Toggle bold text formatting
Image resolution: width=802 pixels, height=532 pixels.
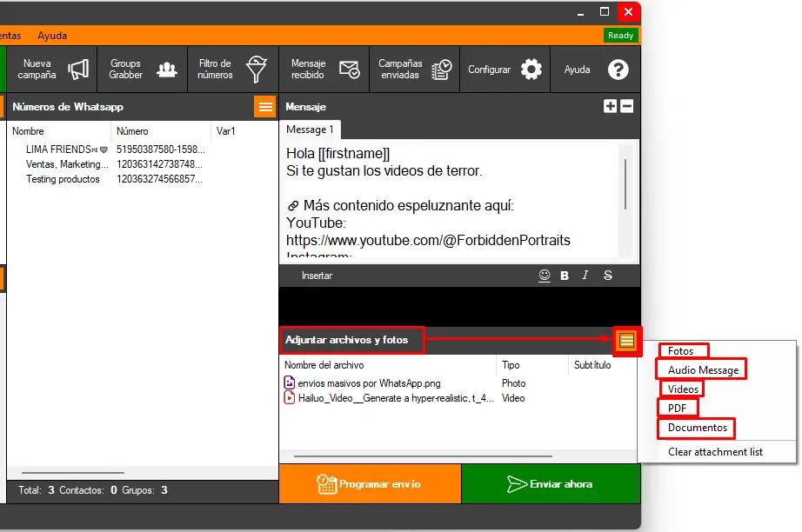pyautogui.click(x=565, y=276)
